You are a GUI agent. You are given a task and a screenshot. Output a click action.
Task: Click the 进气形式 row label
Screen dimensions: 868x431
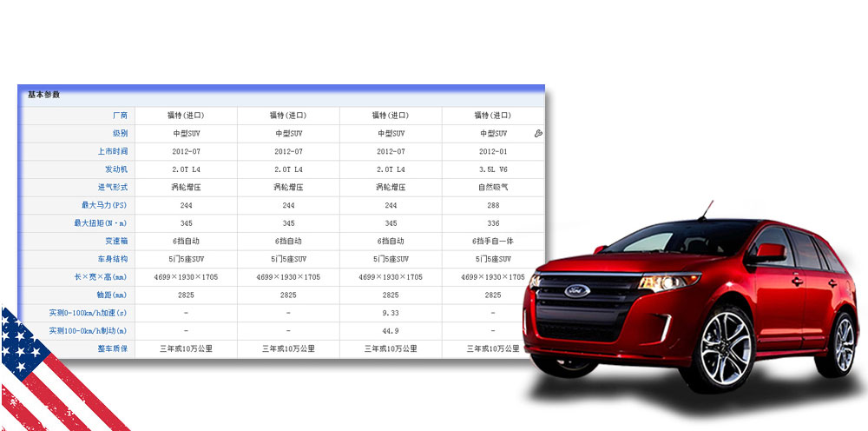pos(112,187)
